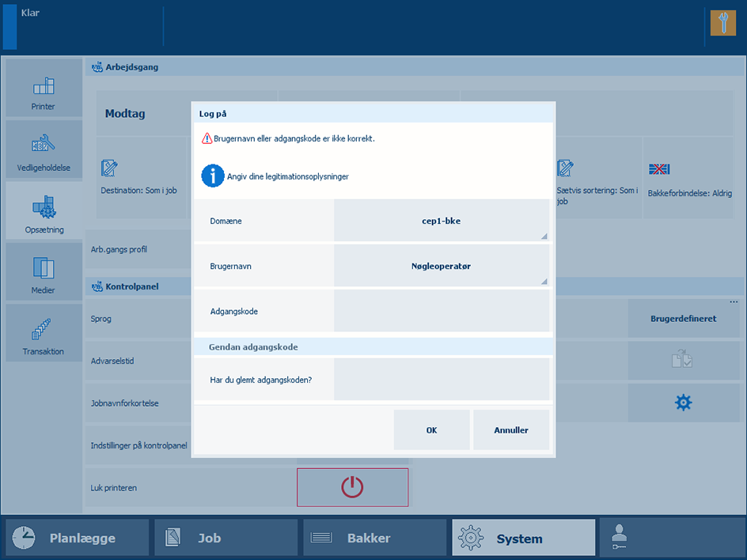The height and width of the screenshot is (560, 747).
Task: Switch to the Planlægge tab
Action: click(78, 538)
